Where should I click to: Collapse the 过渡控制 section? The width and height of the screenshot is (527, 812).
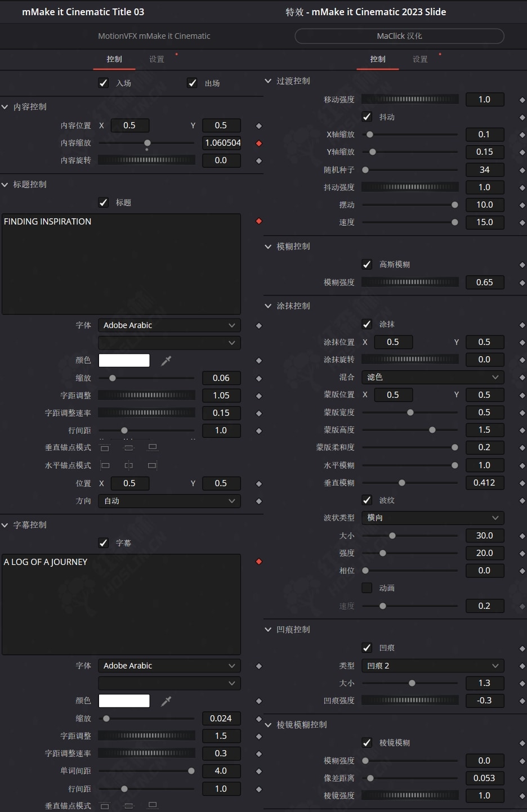click(268, 81)
